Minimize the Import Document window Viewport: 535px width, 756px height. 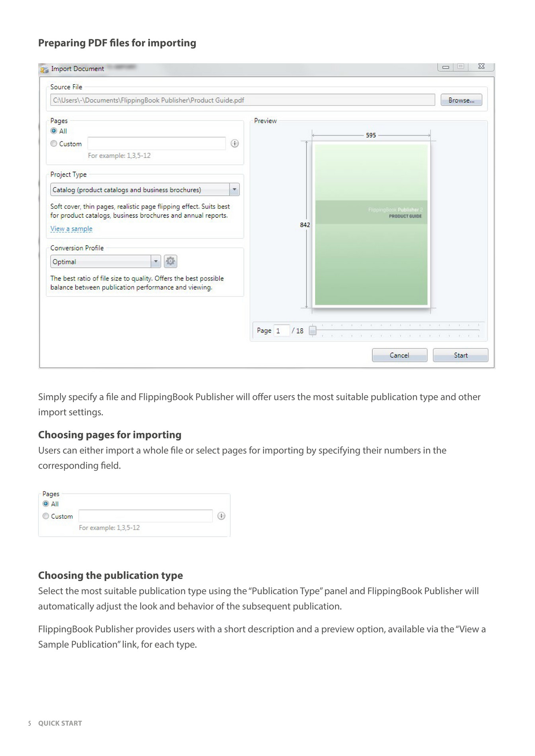coord(446,67)
